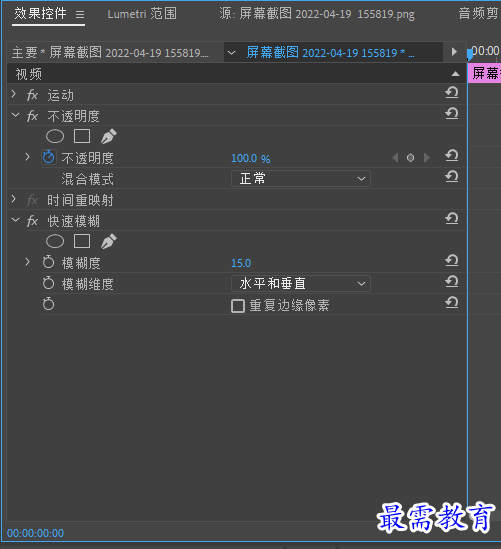The image size is (501, 549).
Task: Toggle the 重复边缘像素 row stopwatch
Action: click(x=48, y=304)
